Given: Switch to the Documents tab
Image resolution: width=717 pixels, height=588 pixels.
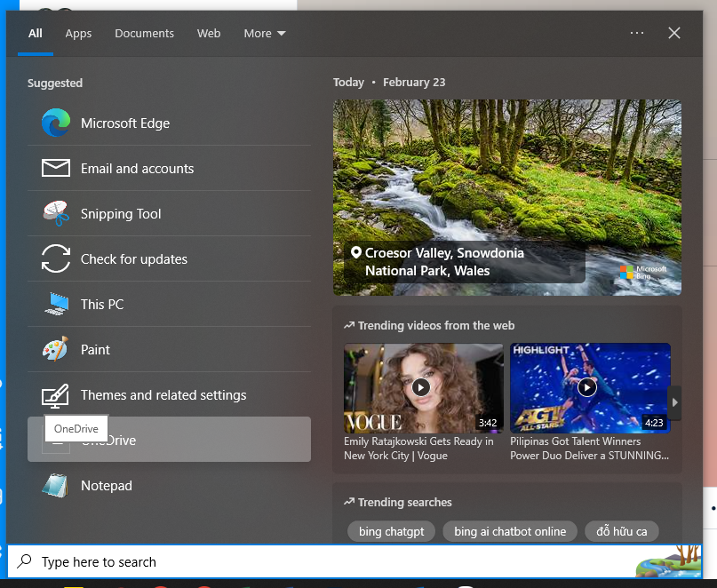Looking at the screenshot, I should point(144,34).
